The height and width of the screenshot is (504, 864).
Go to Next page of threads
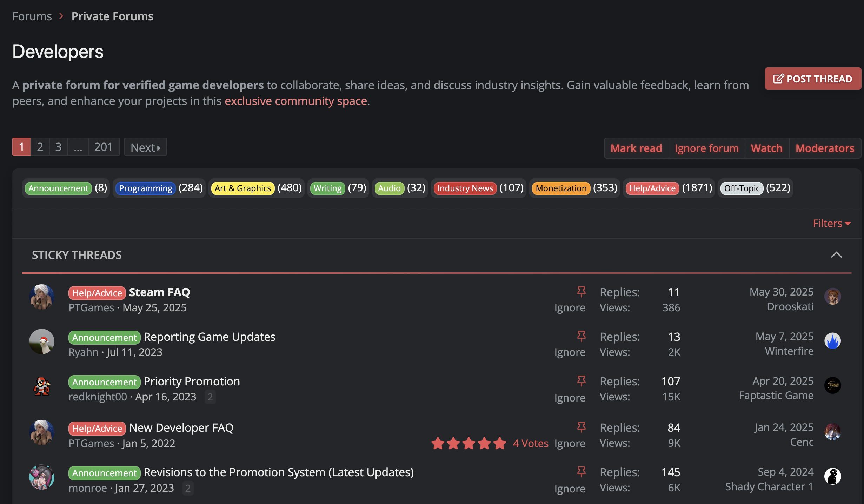pos(145,147)
